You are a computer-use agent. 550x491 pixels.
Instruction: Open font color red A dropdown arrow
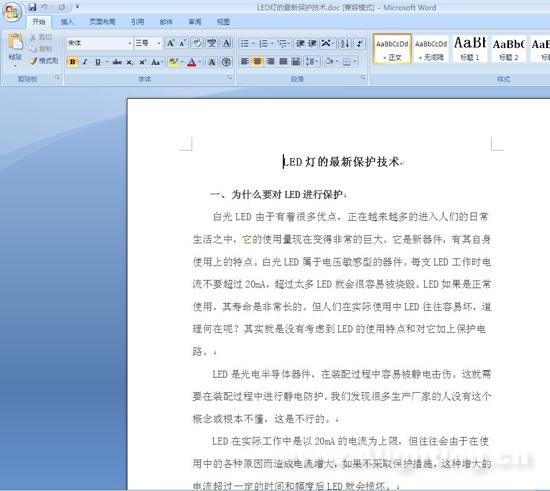point(200,62)
